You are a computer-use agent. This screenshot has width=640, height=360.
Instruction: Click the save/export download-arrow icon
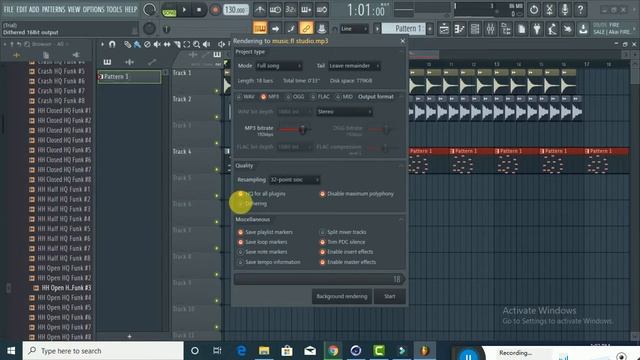[584, 29]
